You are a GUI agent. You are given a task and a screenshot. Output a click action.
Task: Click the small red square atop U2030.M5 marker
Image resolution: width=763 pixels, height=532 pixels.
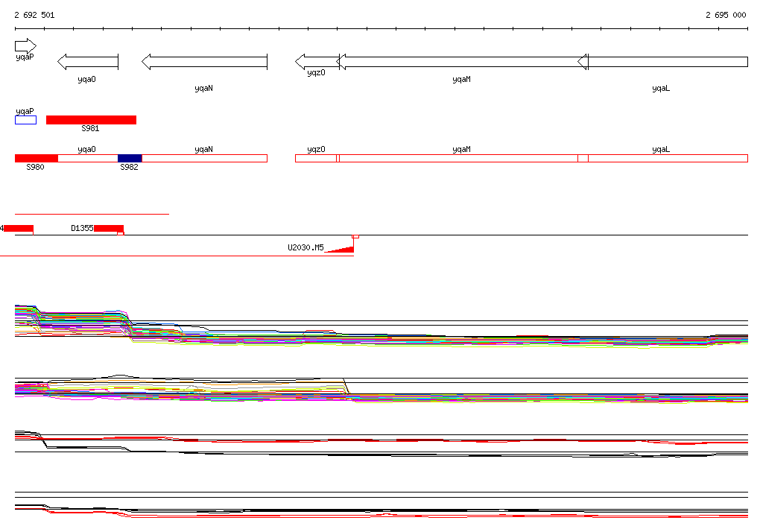[x=355, y=236]
